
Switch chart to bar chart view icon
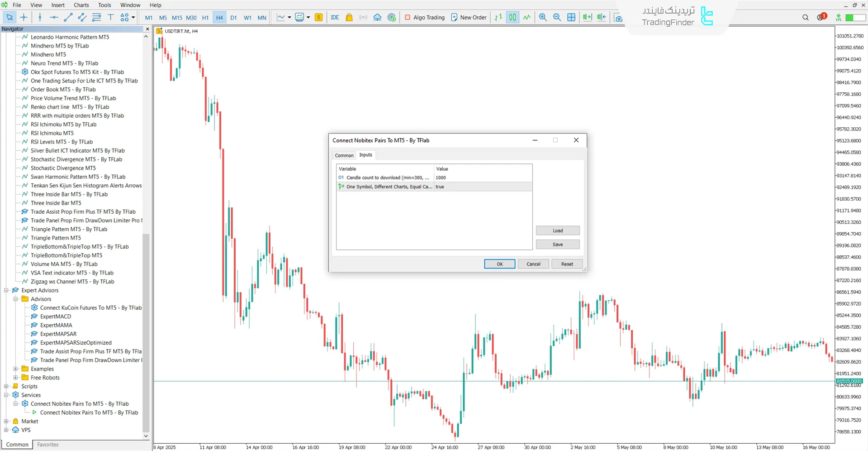coord(498,17)
